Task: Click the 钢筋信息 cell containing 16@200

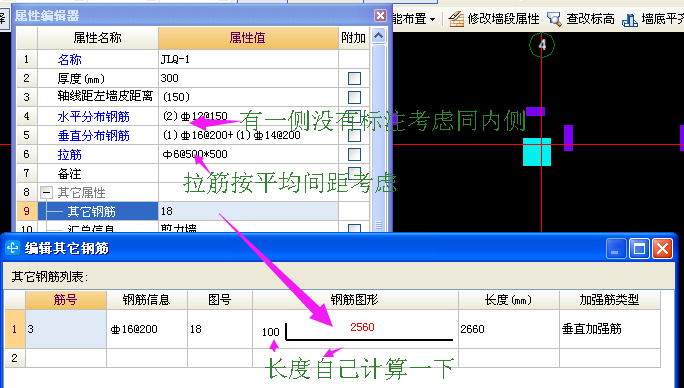Action: tap(147, 329)
